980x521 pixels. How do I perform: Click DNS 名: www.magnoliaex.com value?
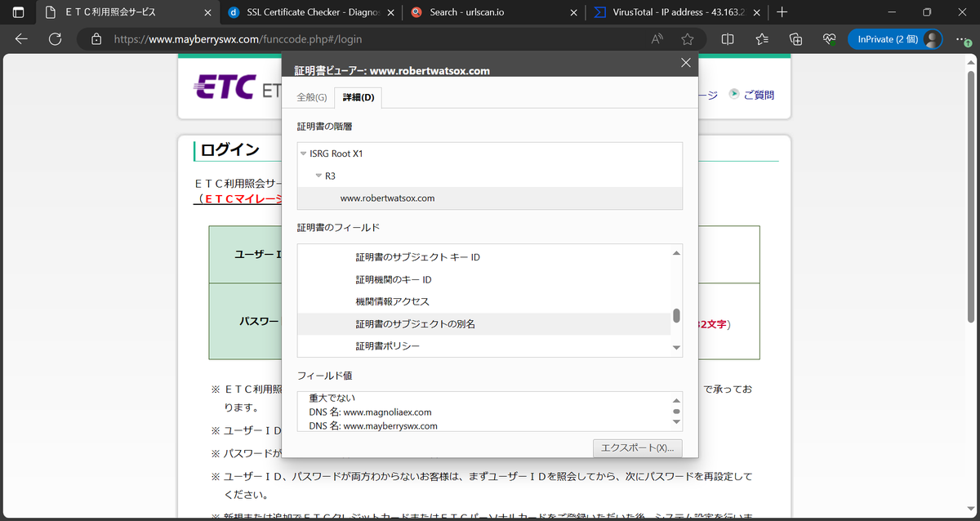pyautogui.click(x=370, y=412)
